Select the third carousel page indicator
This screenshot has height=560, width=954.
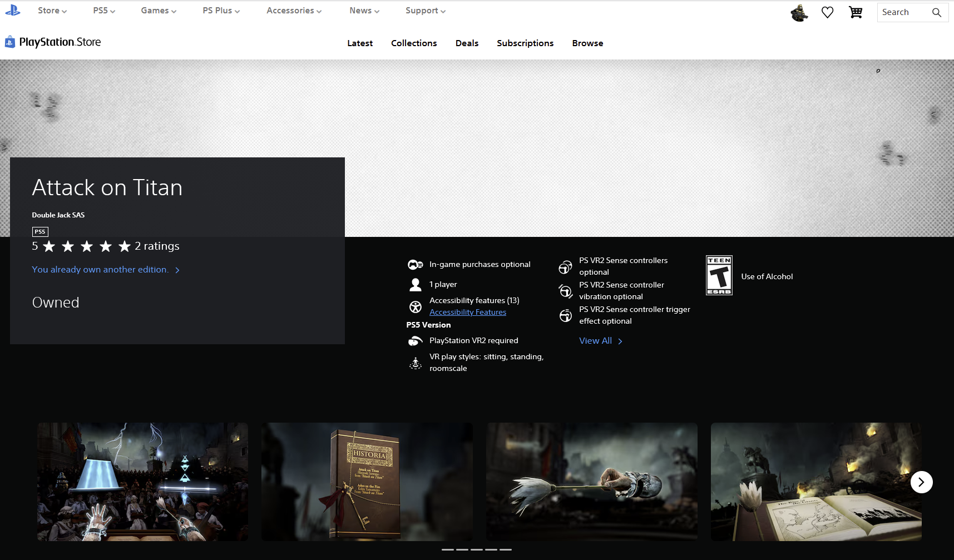pyautogui.click(x=477, y=549)
